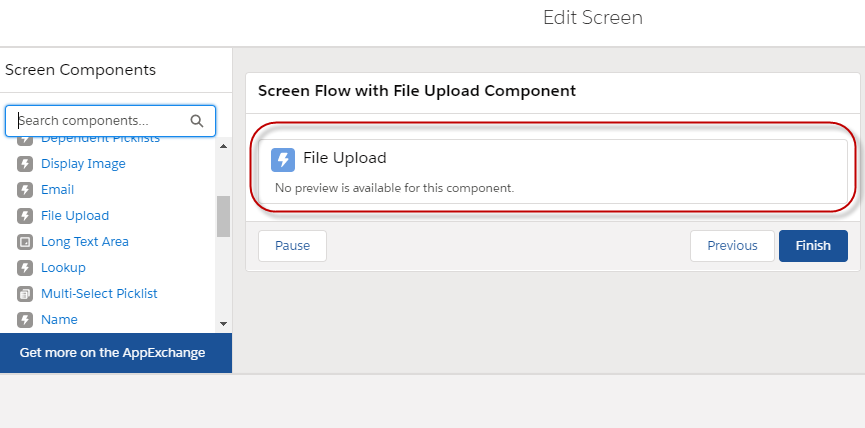Click the component list scroll down arrow

point(223,324)
